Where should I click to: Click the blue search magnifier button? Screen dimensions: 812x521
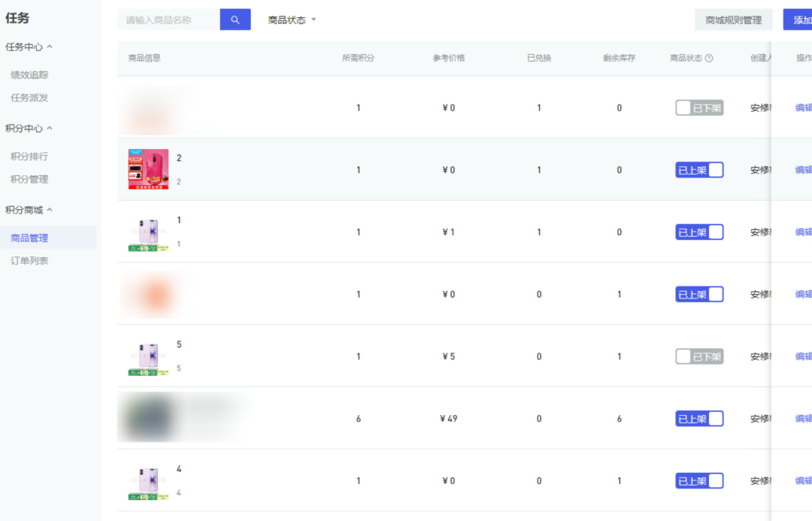[235, 20]
